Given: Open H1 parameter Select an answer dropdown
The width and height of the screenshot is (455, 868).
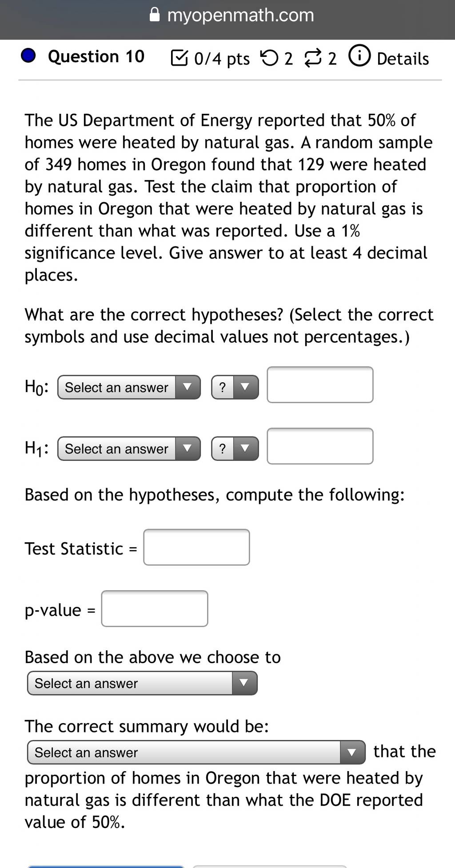Looking at the screenshot, I should coord(129,448).
